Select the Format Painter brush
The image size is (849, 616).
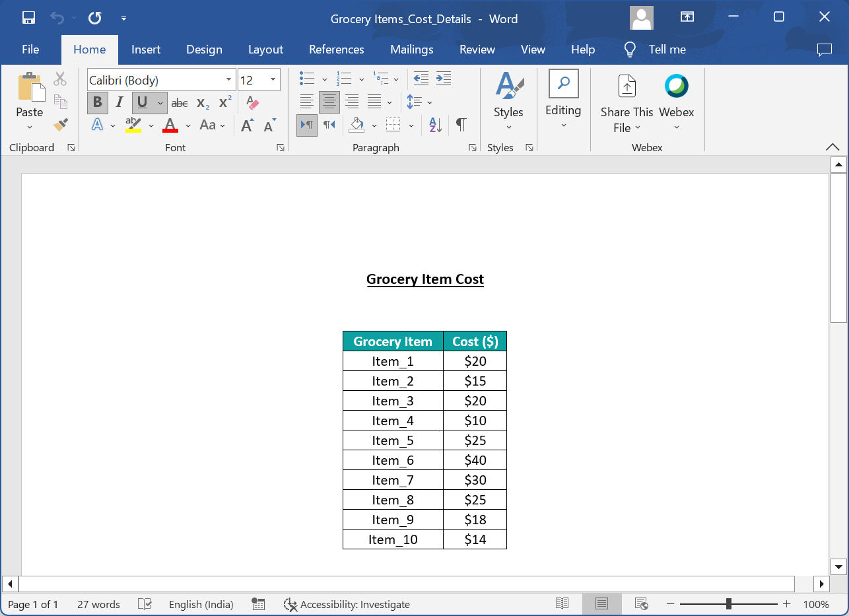60,124
